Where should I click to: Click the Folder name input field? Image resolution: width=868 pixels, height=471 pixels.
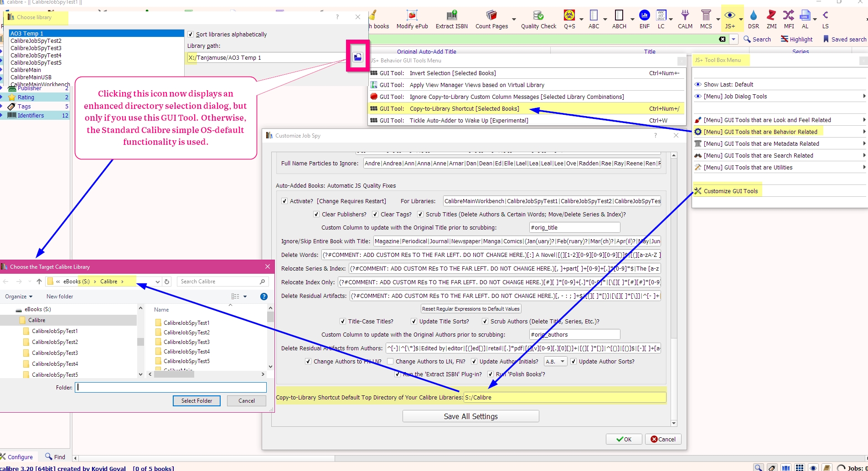pos(170,387)
